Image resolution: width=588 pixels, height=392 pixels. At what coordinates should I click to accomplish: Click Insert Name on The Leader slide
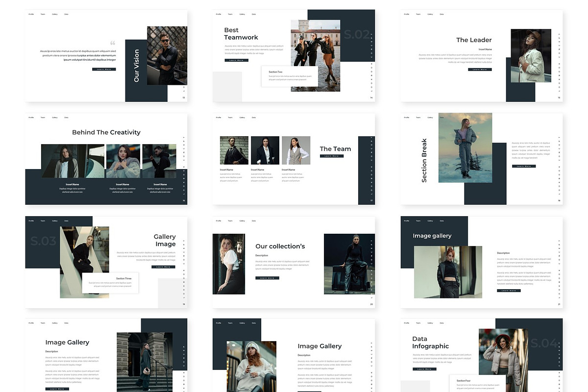coord(485,49)
